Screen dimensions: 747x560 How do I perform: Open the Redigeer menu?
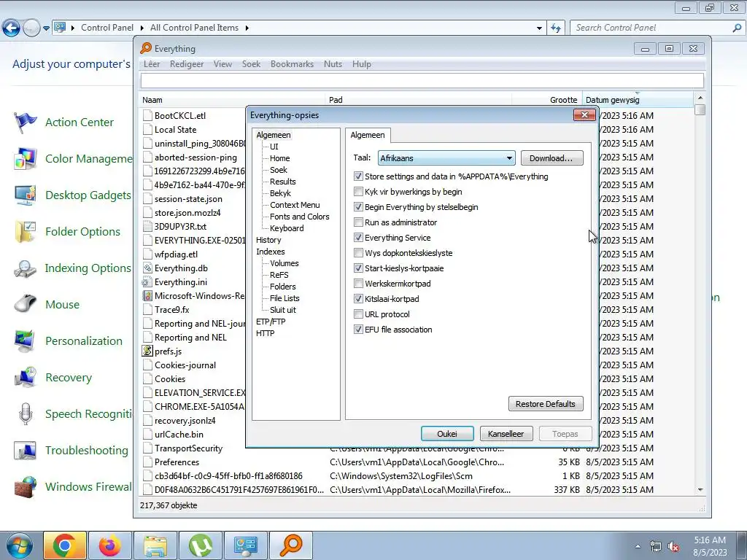(x=187, y=64)
